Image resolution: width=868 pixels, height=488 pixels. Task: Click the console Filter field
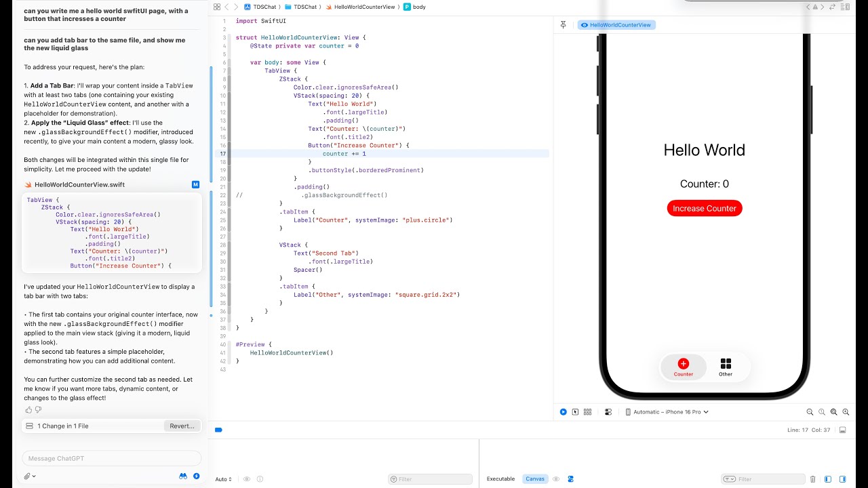[x=763, y=479]
